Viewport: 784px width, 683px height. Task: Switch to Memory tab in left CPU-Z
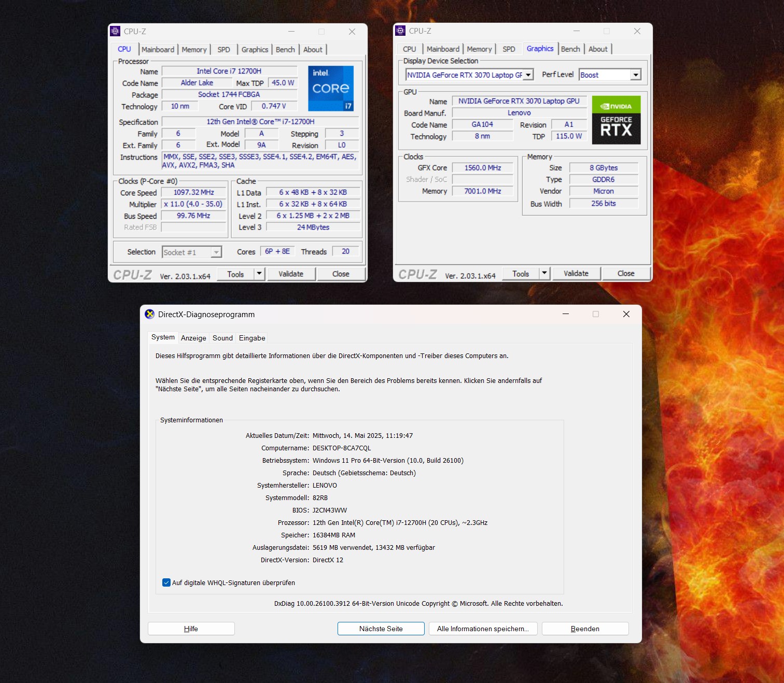[x=194, y=50]
